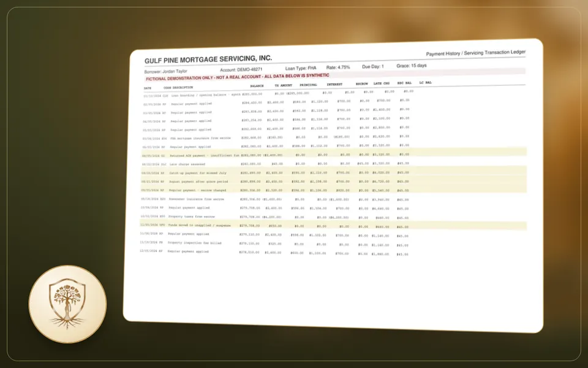
Task: Click the 'CODE DESCRIPTION' column header
Action: 178,88
